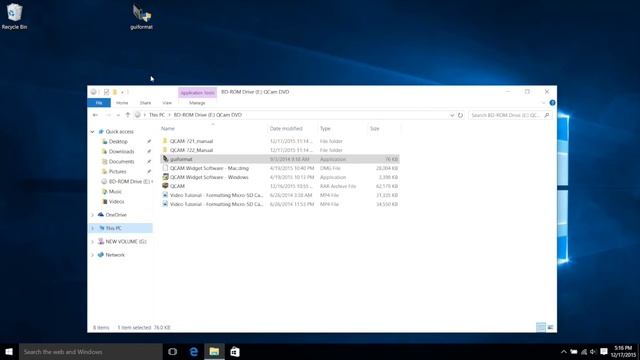Sort by Date modified column header
Screen dimensions: 640x360
(x=286, y=129)
